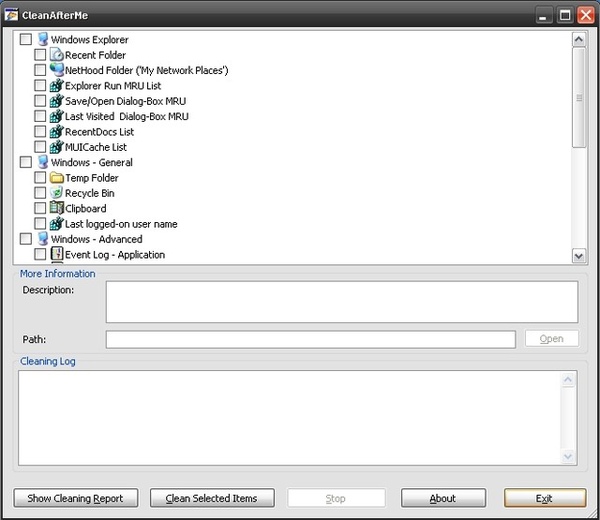
Task: Click the Windows - Advanced computer icon
Action: click(x=43, y=239)
